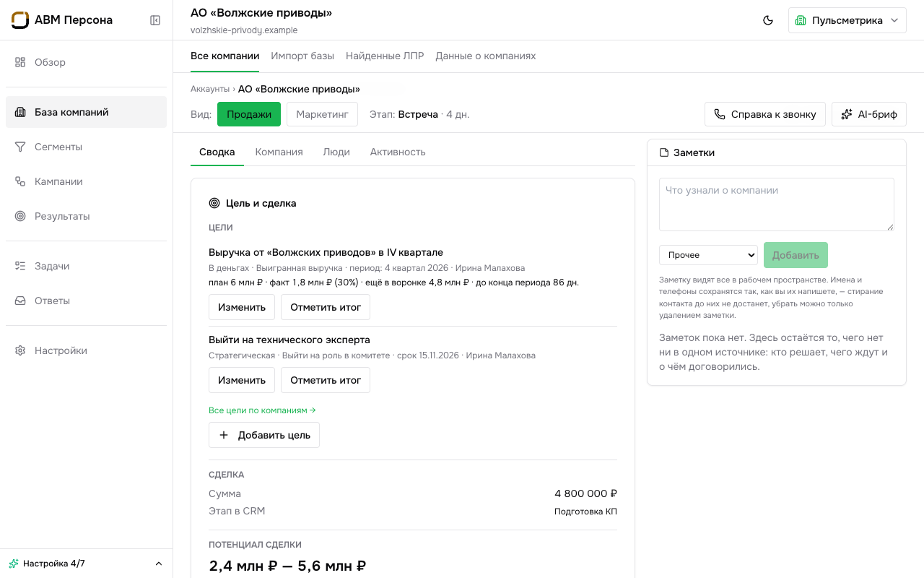Screen dimensions: 924x578
Task: Go to Задачи in the sidebar
Action: (x=86, y=266)
